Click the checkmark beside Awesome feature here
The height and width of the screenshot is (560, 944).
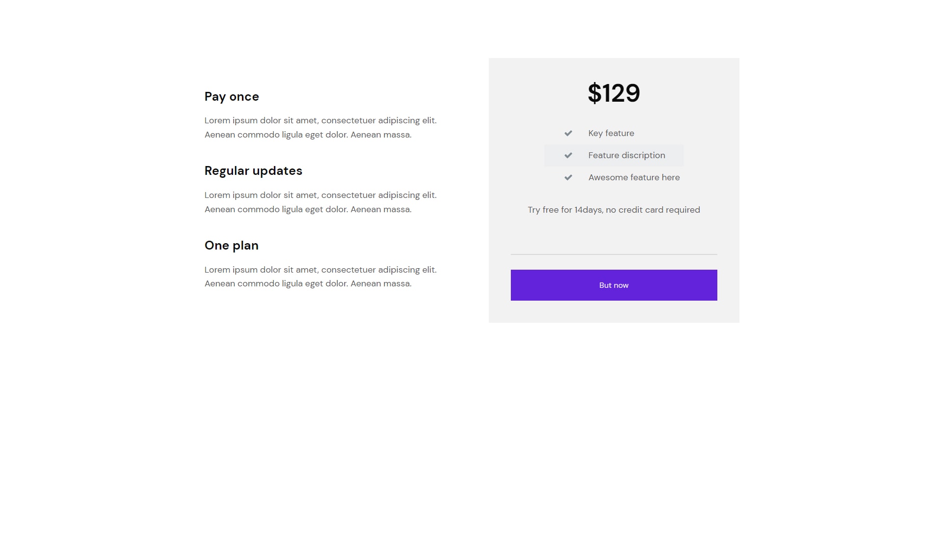(x=568, y=177)
